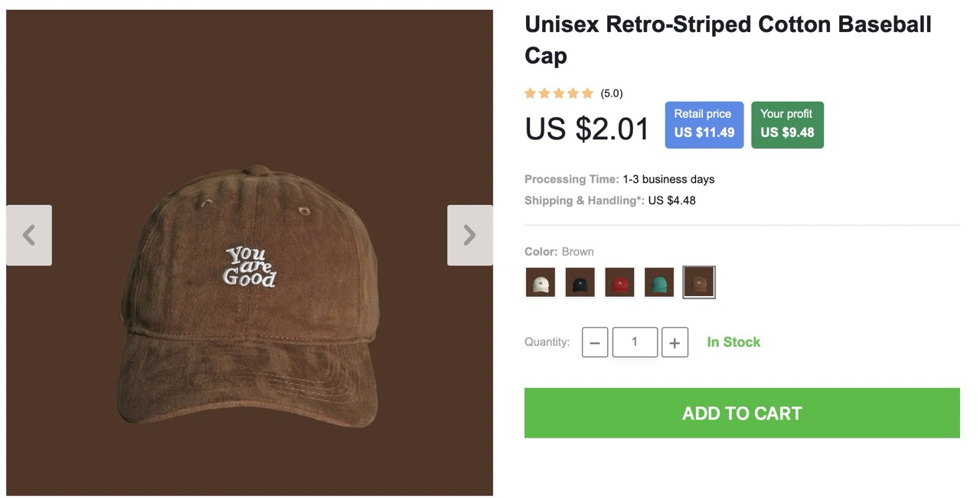Decrease quantity with the minus button
The image size is (980, 498).
[x=595, y=343]
